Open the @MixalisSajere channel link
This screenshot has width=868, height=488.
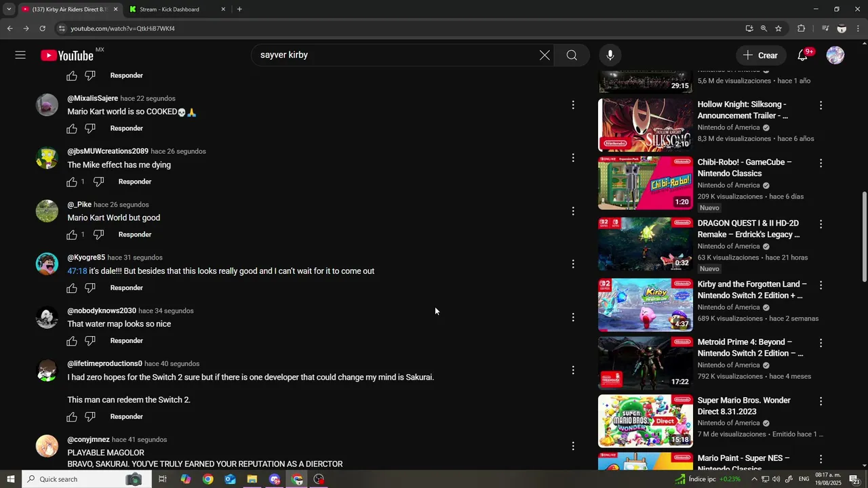(93, 98)
